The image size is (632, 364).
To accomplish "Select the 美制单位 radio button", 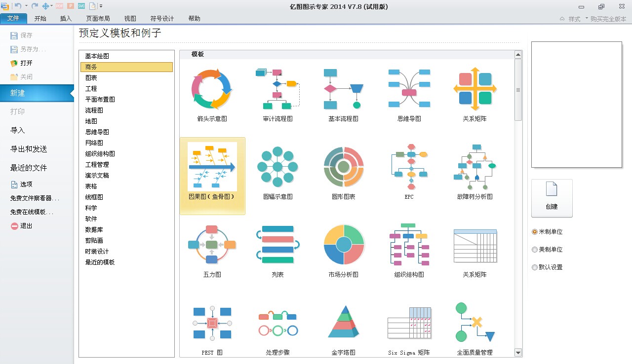I will (535, 250).
